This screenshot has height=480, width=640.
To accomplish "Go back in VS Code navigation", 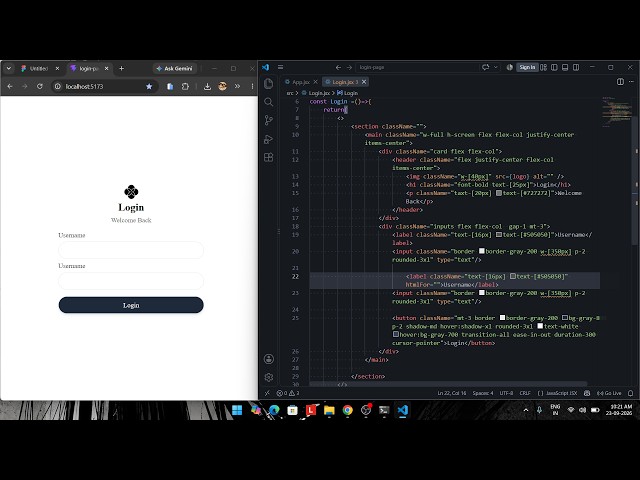I will [338, 67].
